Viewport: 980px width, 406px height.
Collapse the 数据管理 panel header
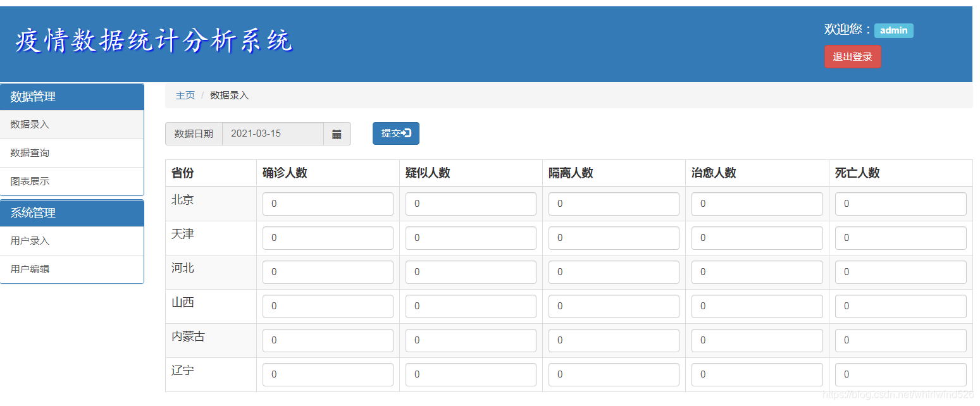point(72,97)
